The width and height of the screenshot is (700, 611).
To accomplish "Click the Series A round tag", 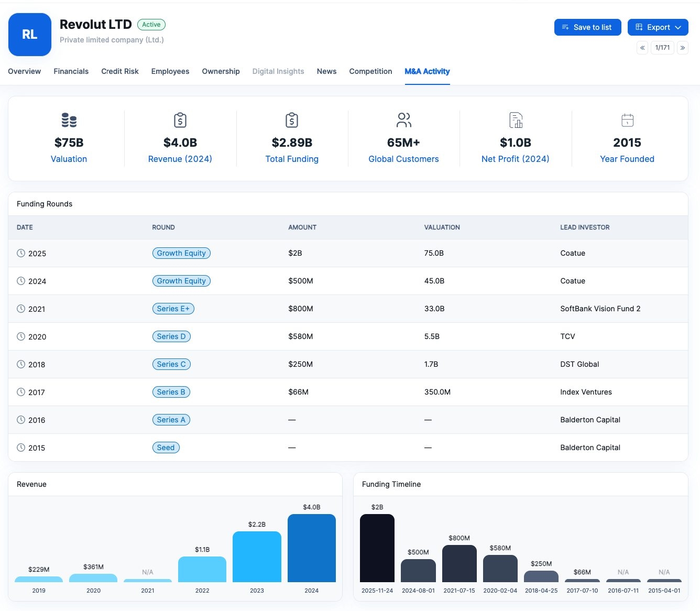I will [x=171, y=420].
